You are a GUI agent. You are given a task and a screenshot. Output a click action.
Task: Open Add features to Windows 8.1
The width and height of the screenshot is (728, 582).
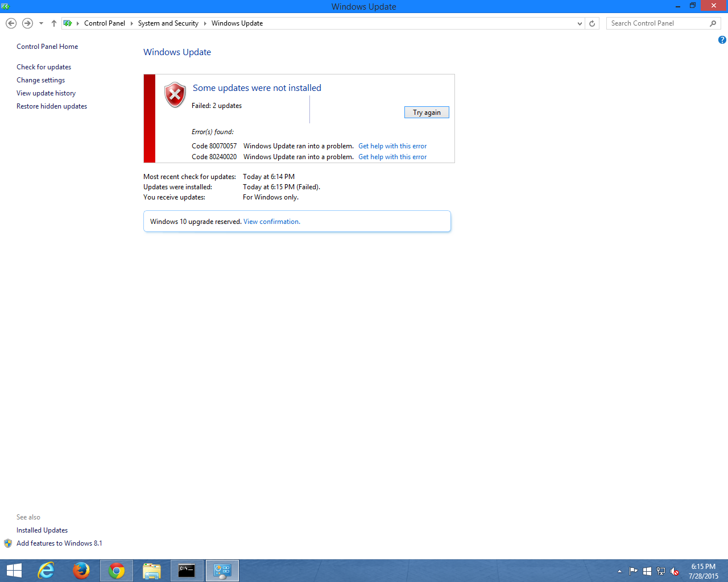coord(59,543)
